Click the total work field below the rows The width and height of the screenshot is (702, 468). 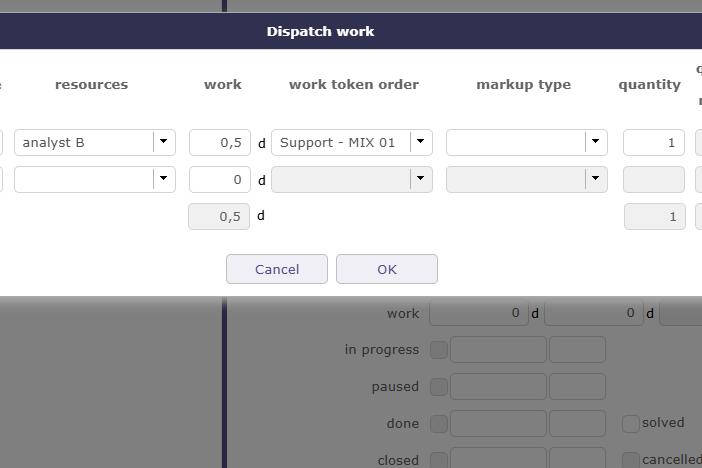click(x=219, y=216)
